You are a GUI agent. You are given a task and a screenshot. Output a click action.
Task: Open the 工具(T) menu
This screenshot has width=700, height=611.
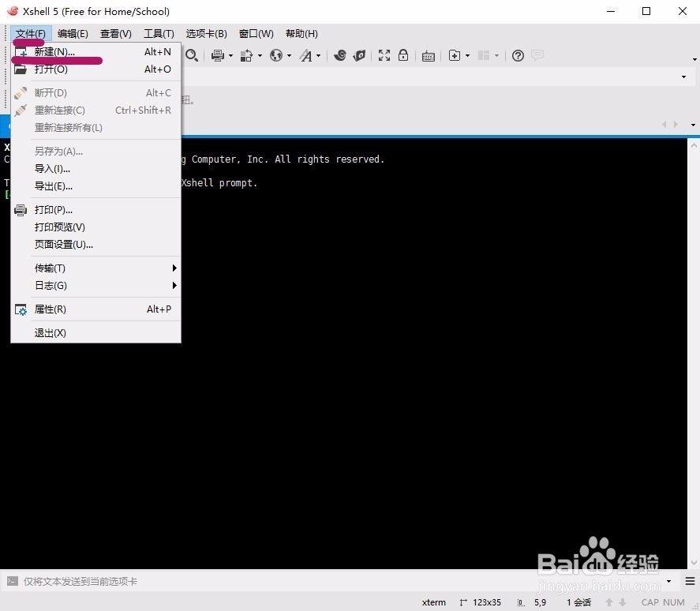(159, 33)
